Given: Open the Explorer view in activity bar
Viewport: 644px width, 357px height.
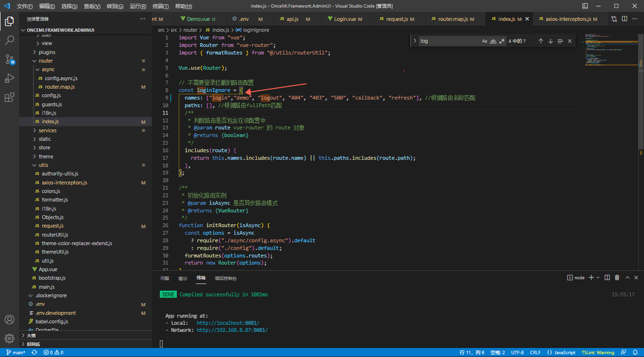Looking at the screenshot, I should click(x=9, y=21).
